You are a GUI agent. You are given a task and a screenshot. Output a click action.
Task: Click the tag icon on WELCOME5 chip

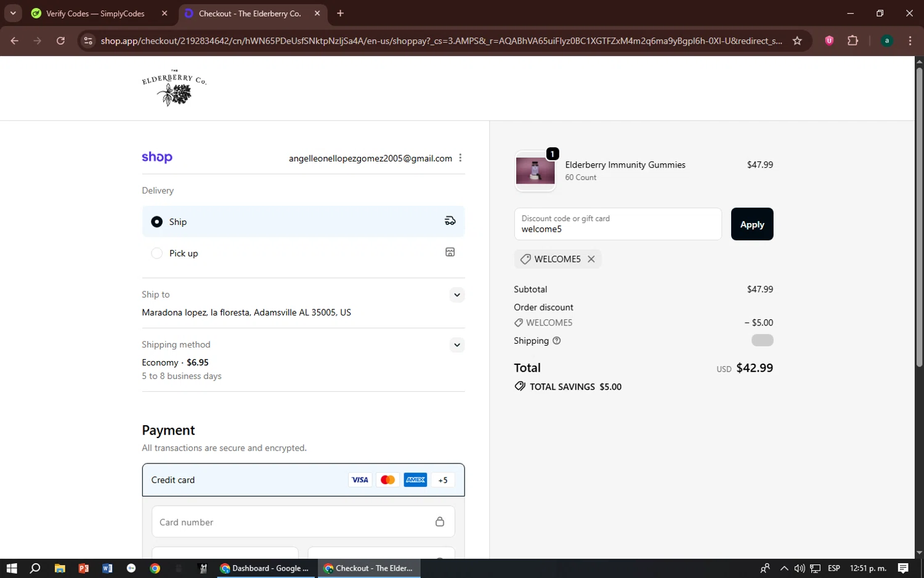(525, 259)
